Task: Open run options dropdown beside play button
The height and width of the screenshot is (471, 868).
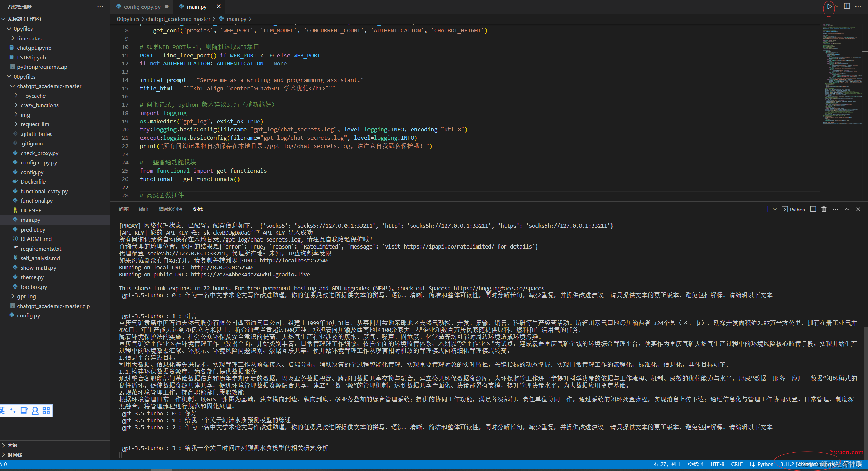Action: (x=837, y=6)
